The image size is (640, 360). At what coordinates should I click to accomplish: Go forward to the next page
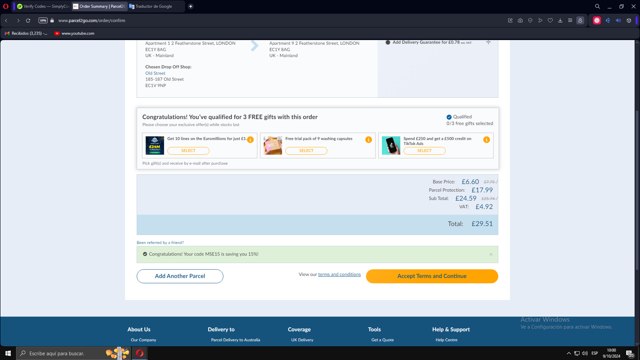[x=18, y=20]
